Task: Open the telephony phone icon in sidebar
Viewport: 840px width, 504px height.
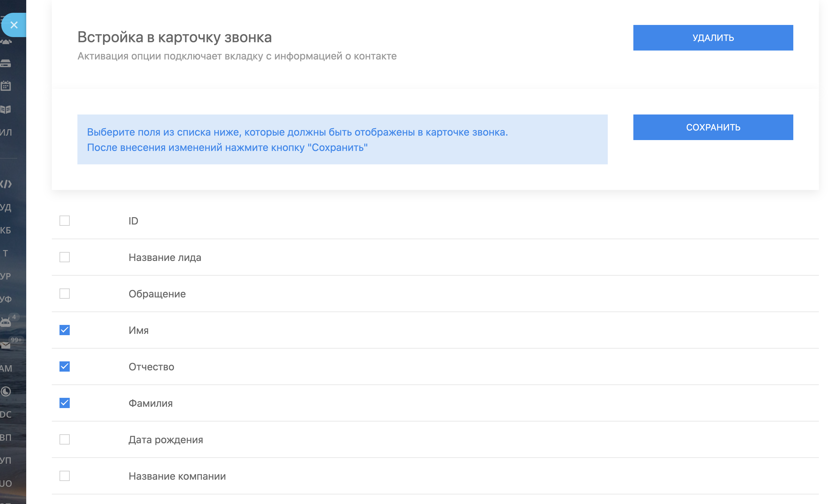Action: point(6,42)
